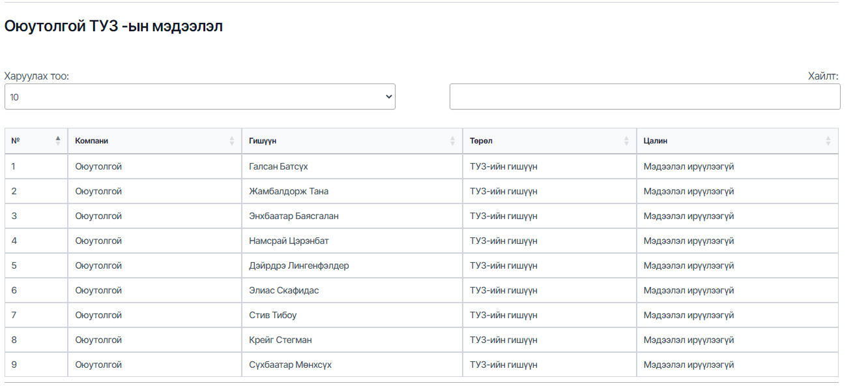Click the Оюутолгой ТУЗ -ын мэдээлэл heading
The width and height of the screenshot is (868, 388).
[x=113, y=27]
